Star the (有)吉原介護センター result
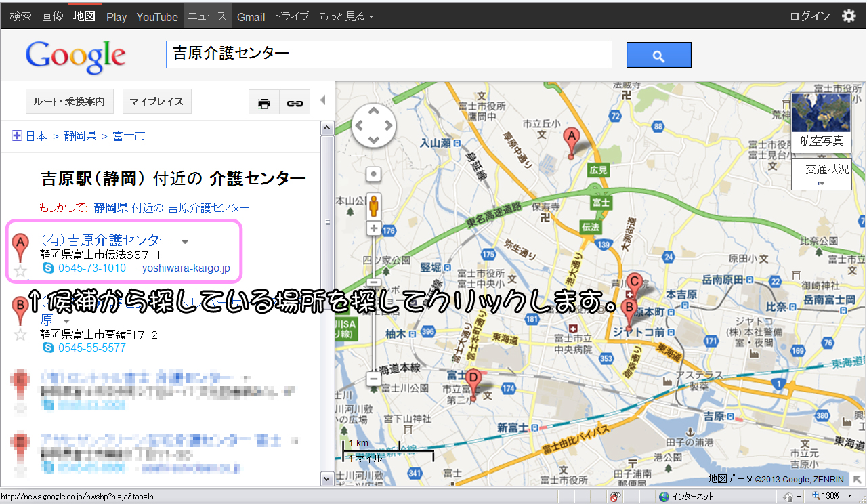The height and width of the screenshot is (504, 867). click(21, 271)
